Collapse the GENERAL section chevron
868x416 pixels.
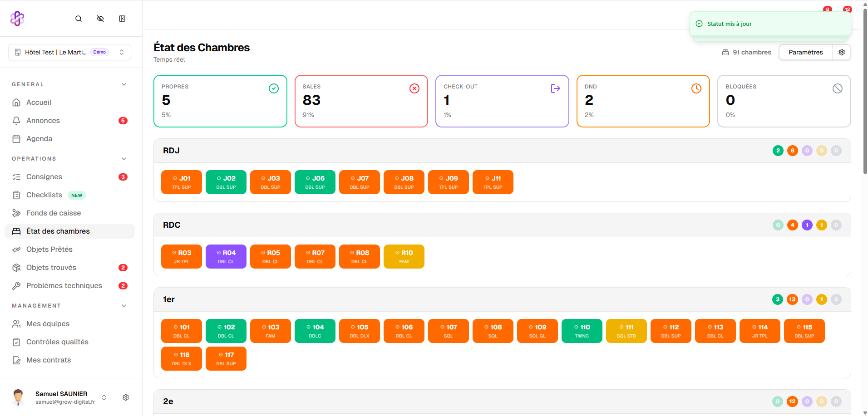tap(124, 84)
